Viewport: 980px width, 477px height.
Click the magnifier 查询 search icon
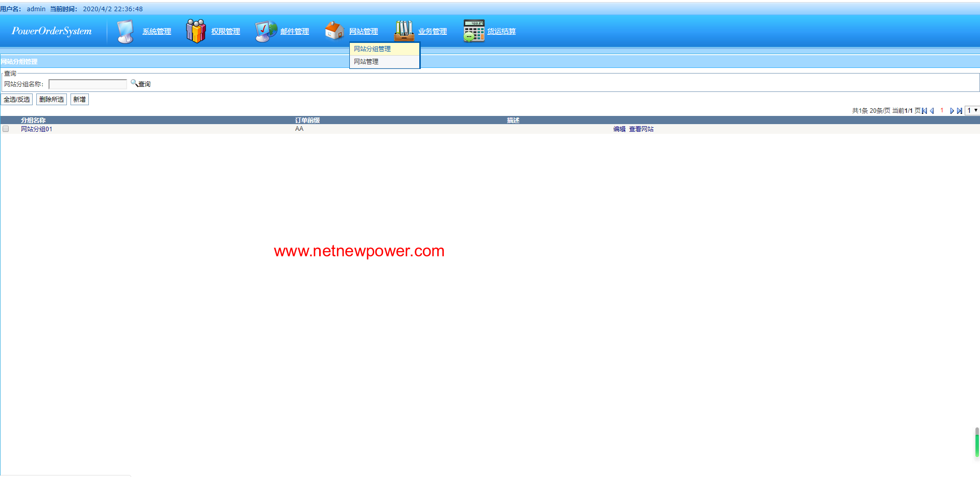[134, 83]
